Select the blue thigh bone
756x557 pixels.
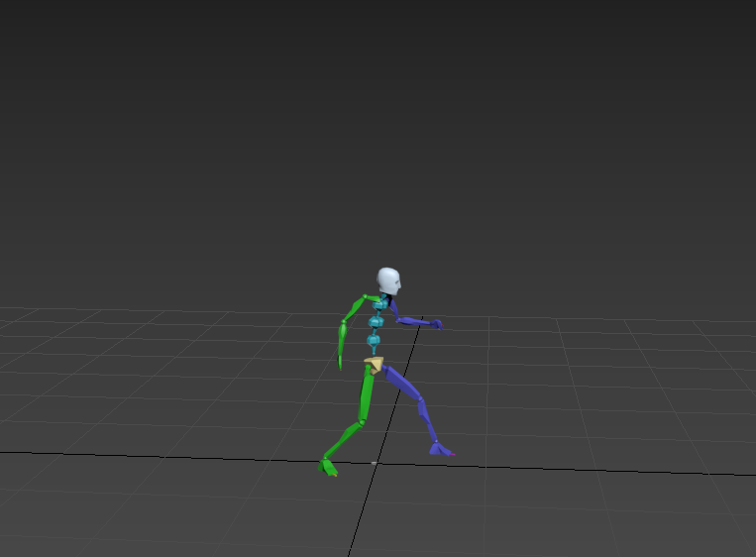402,383
